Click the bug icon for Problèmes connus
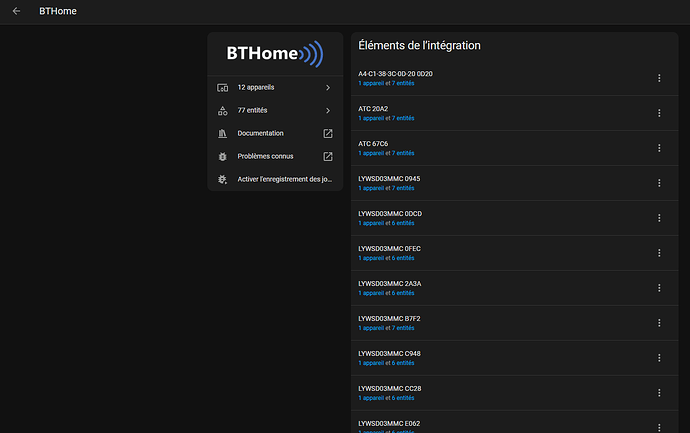The image size is (690, 433). [223, 156]
